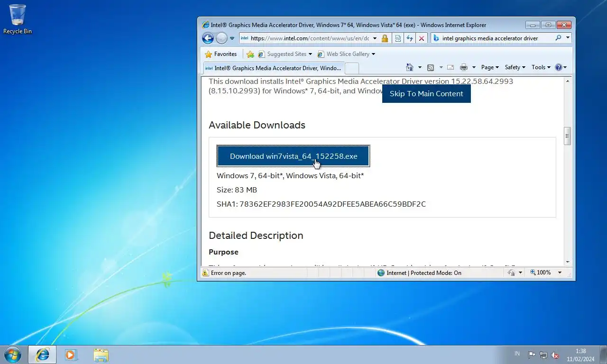
Task: Click the Forward navigation arrow
Action: [221, 38]
